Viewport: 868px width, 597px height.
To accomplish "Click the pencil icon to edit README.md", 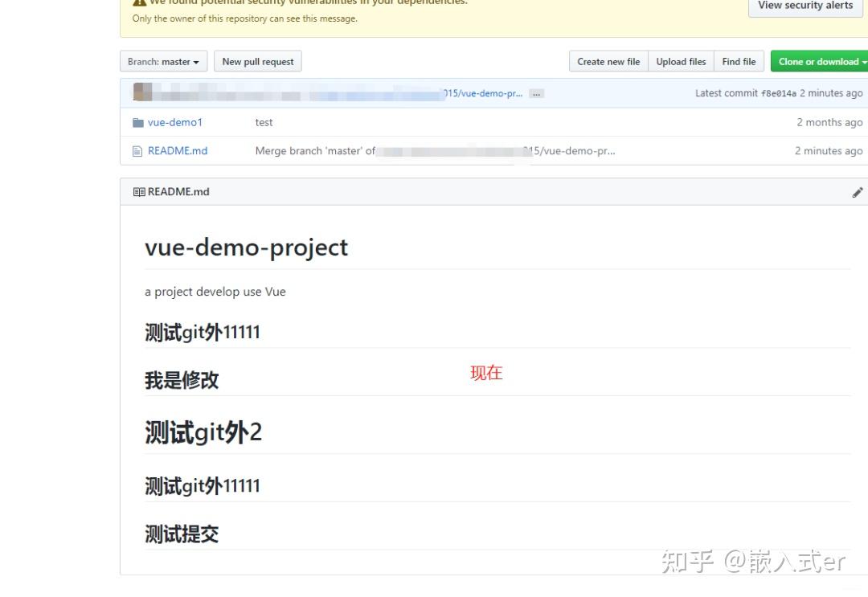I will point(857,192).
